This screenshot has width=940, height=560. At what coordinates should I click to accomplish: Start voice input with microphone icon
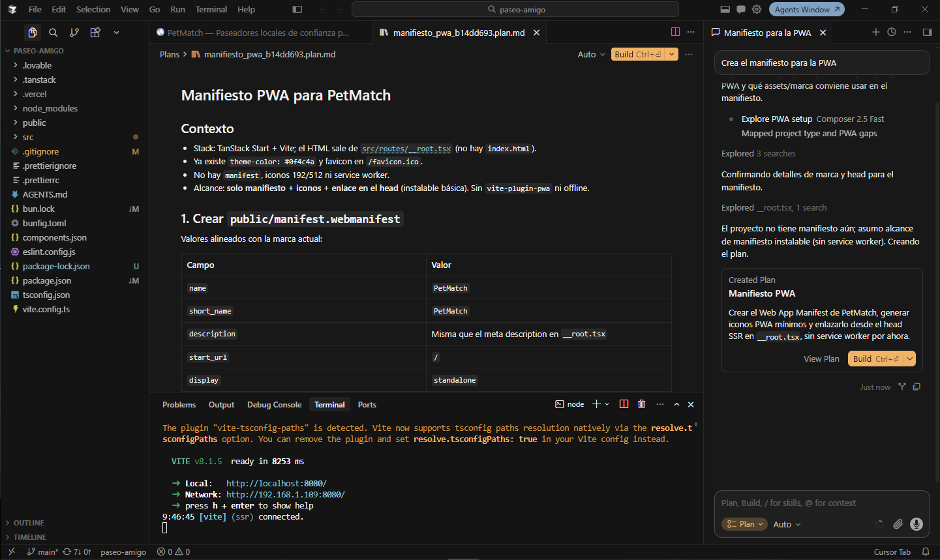917,524
